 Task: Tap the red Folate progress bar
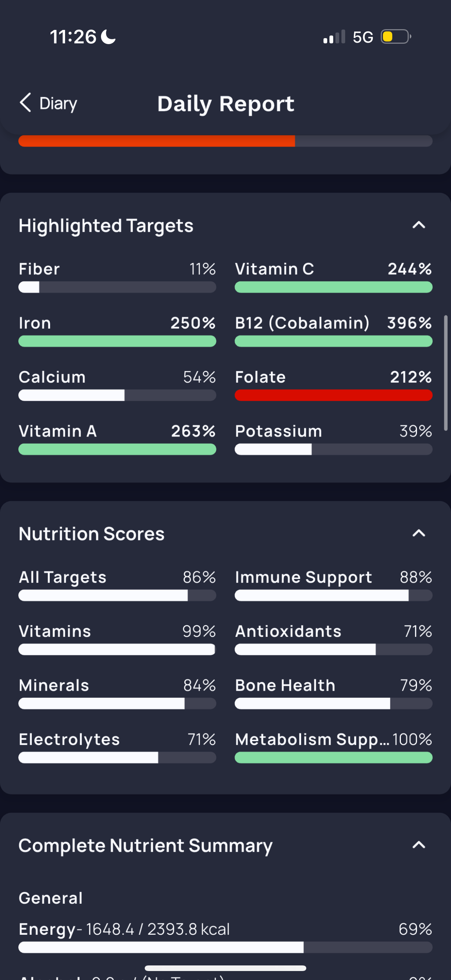[334, 395]
